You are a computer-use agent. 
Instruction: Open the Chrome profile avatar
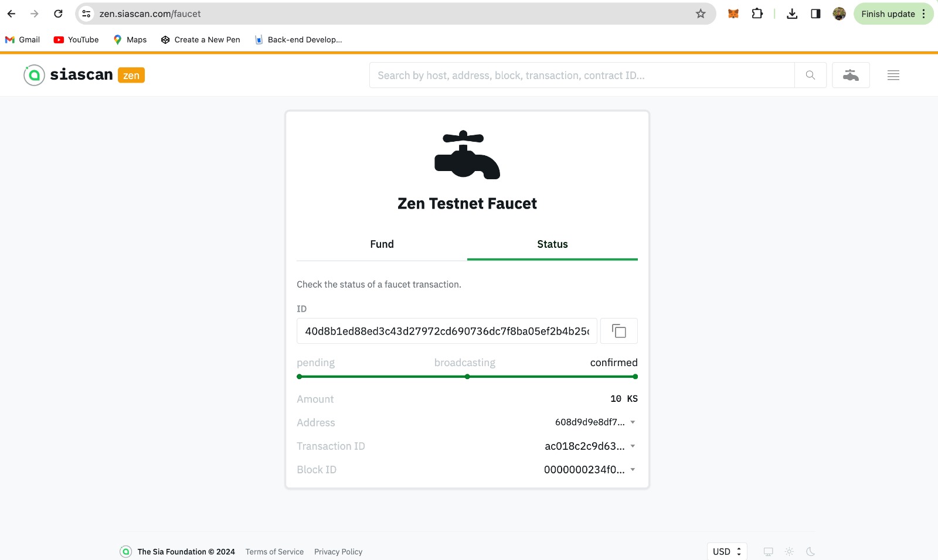[839, 13]
